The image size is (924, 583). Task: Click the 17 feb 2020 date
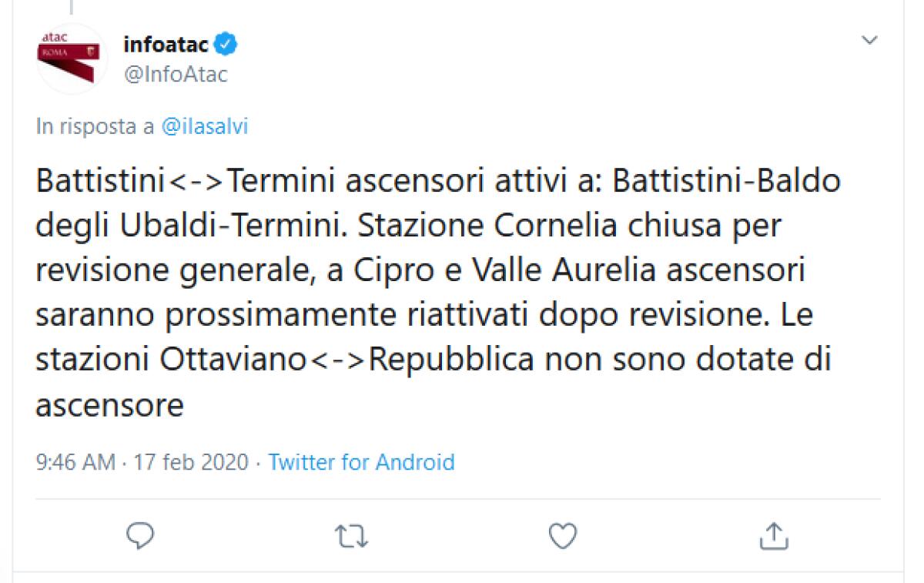point(189,463)
